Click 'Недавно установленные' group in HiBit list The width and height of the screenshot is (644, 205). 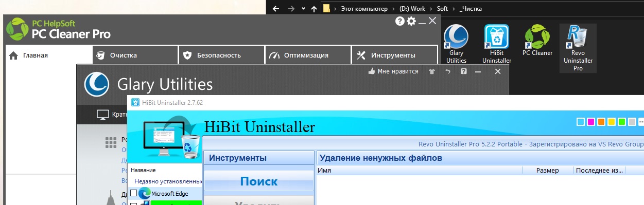[x=168, y=181]
